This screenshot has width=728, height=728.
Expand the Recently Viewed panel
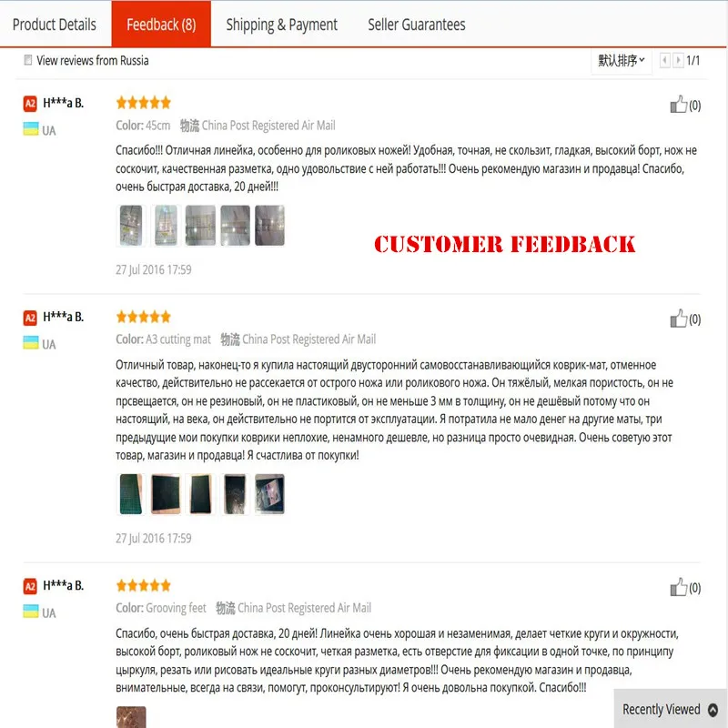671,709
